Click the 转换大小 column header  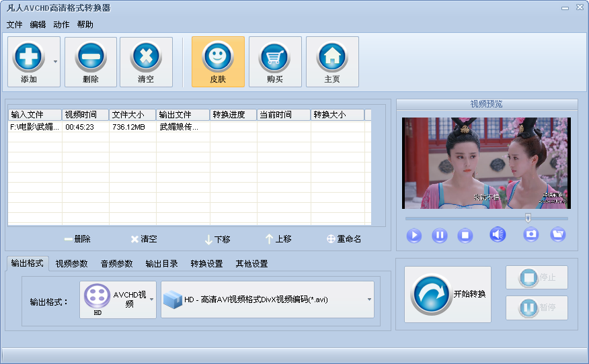point(338,115)
